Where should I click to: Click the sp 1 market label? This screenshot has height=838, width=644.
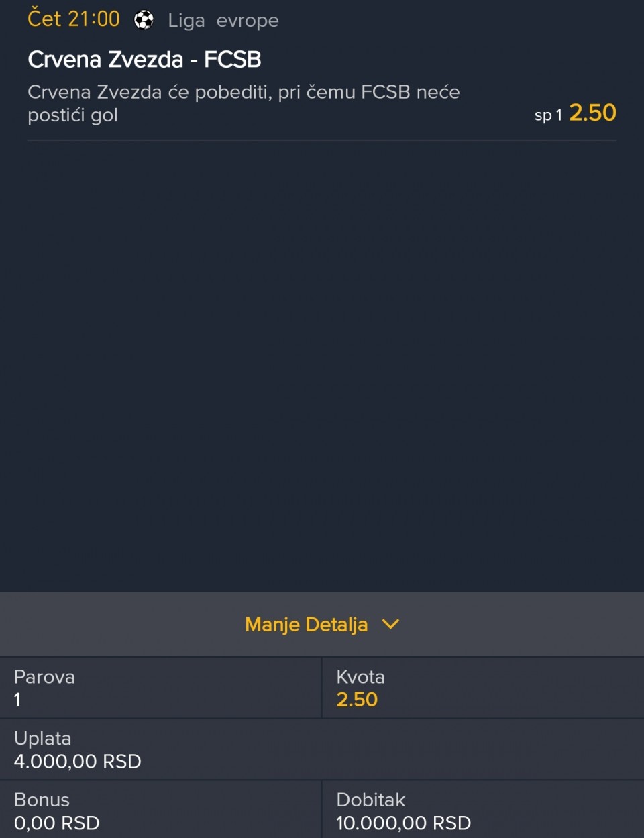coord(547,115)
